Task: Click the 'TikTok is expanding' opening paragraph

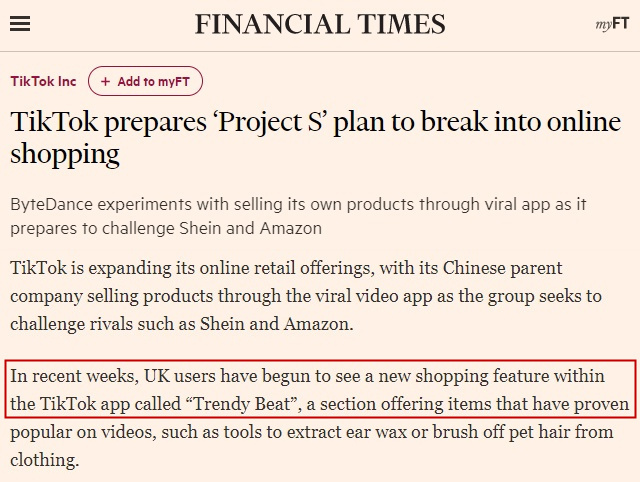Action: 306,296
